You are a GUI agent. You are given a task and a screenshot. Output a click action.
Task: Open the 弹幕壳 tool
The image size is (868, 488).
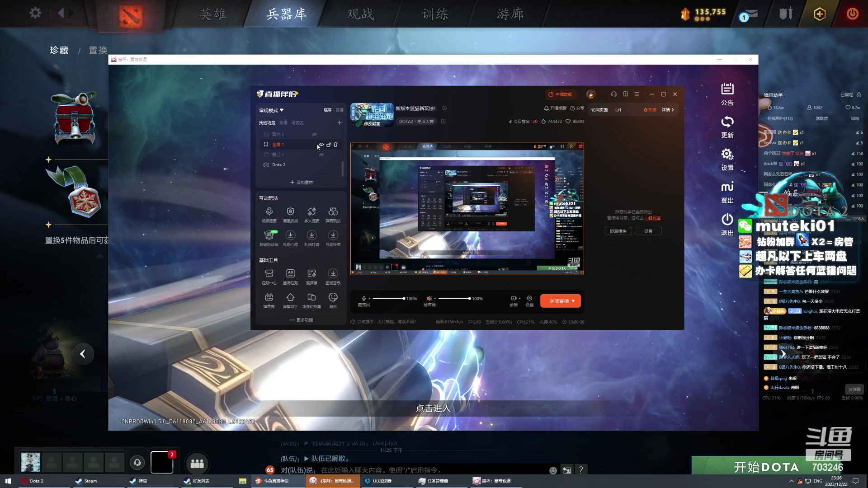269,300
